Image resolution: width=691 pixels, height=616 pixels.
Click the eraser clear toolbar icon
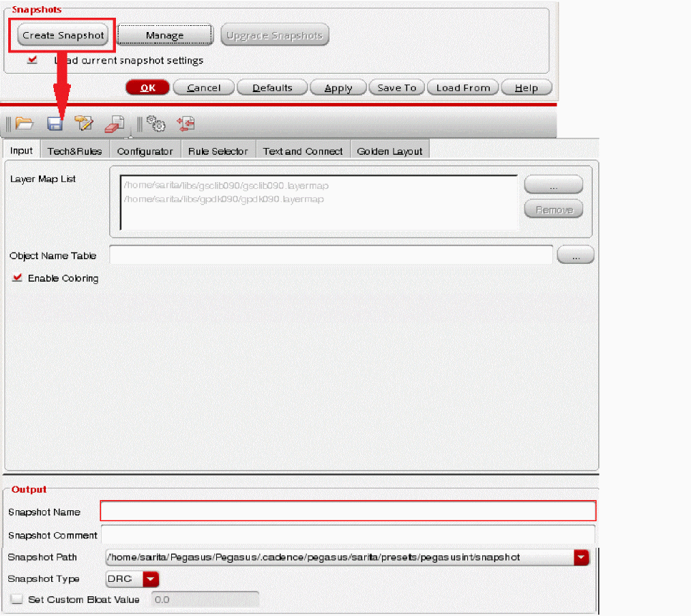point(115,124)
